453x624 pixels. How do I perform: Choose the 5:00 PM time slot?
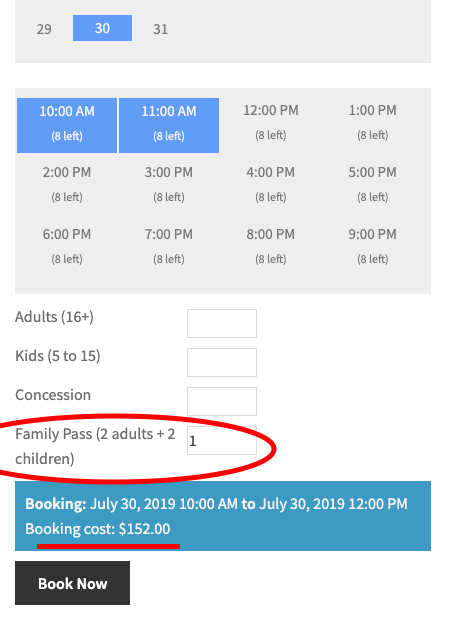point(373,185)
